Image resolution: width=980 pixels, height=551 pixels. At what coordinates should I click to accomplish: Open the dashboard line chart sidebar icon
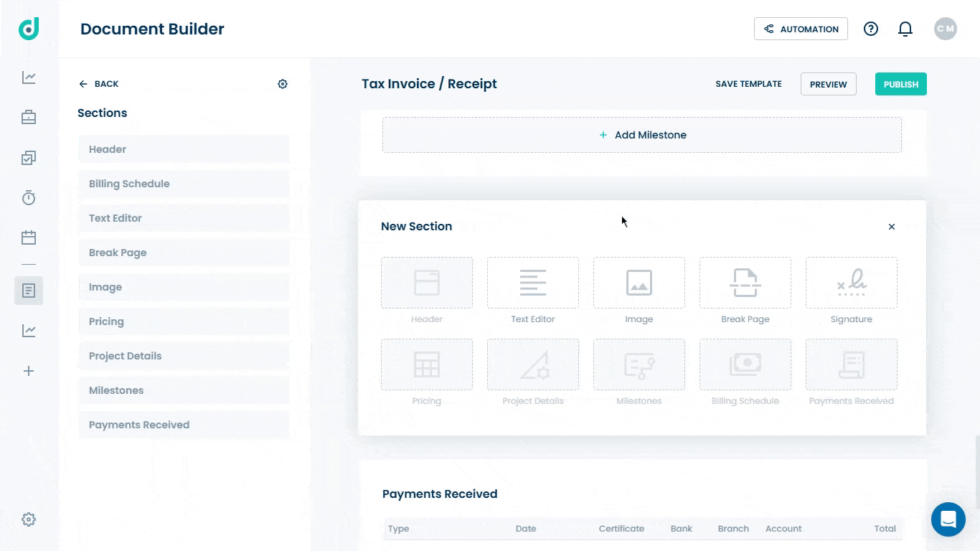[29, 77]
